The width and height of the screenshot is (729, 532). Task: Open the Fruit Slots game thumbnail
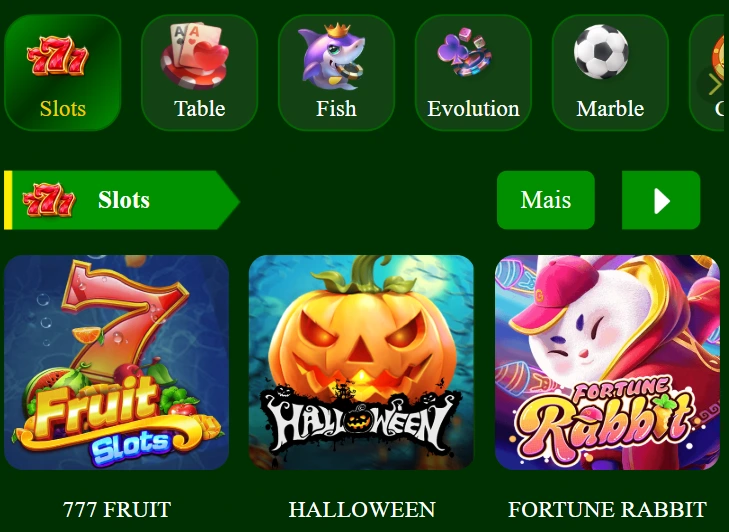coord(116,362)
